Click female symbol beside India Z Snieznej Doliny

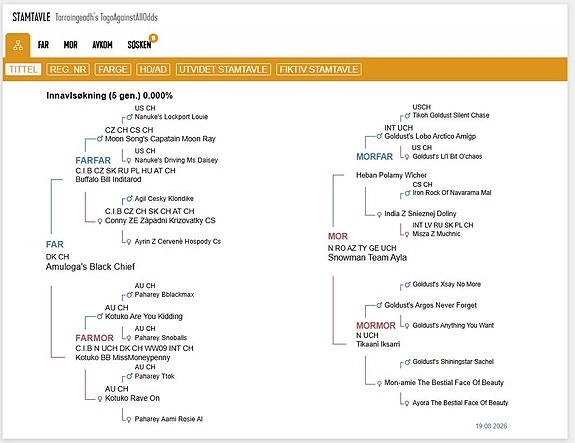379,214
